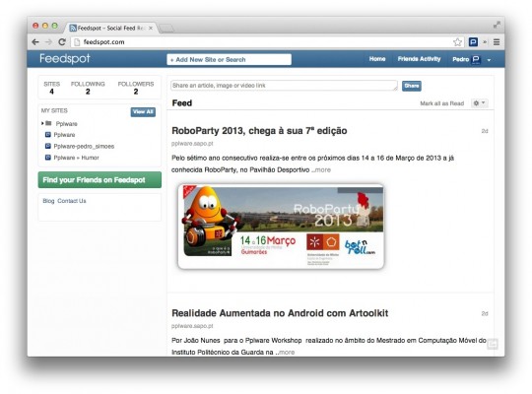Open the RoboParty 2013 banner image

[281, 227]
